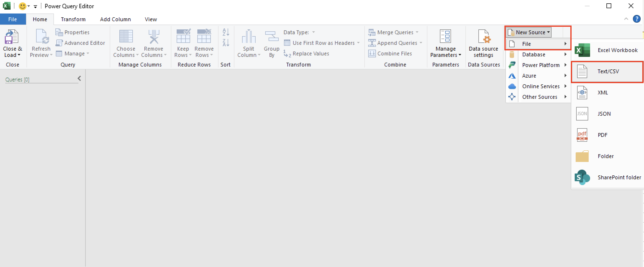644x267 pixels.
Task: Click the Remove Columns icon
Action: pyautogui.click(x=154, y=37)
